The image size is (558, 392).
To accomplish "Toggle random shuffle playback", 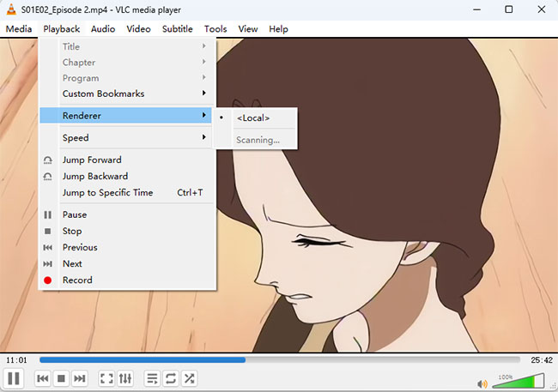I will [190, 378].
